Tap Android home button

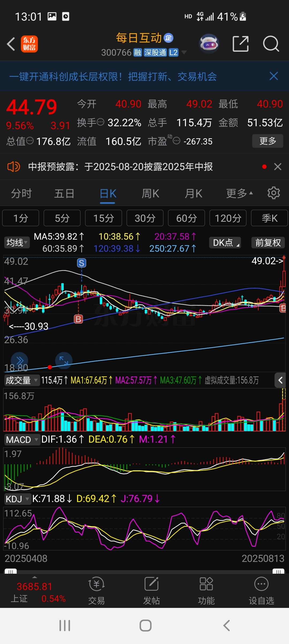click(x=146, y=626)
